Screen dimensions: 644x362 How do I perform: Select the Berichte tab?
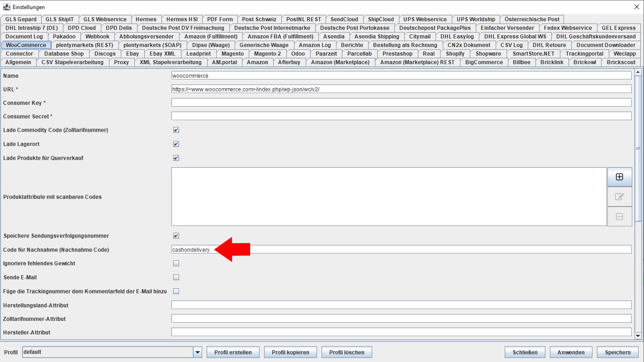[352, 45]
